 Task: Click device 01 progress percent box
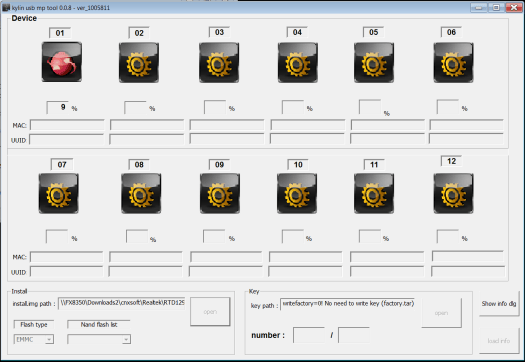58,107
